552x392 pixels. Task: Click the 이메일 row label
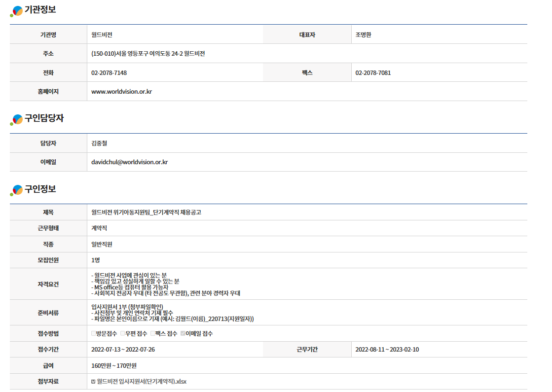(48, 162)
